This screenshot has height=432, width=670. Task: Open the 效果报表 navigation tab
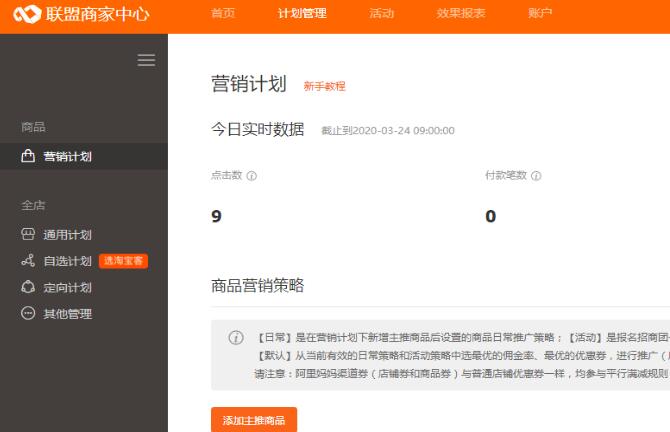point(461,13)
